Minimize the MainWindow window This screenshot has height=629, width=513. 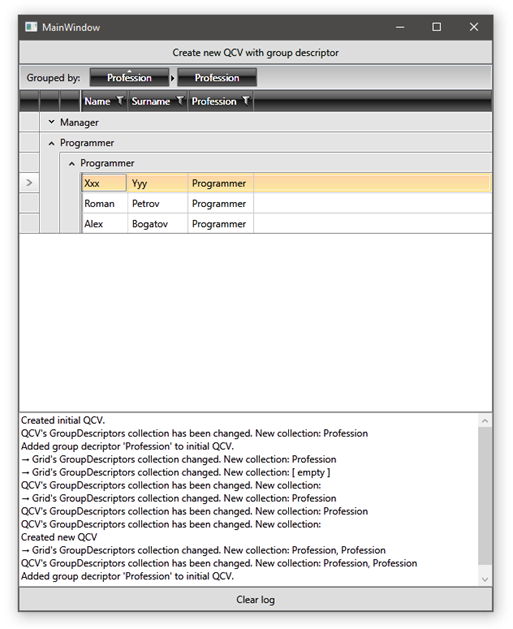pos(400,27)
